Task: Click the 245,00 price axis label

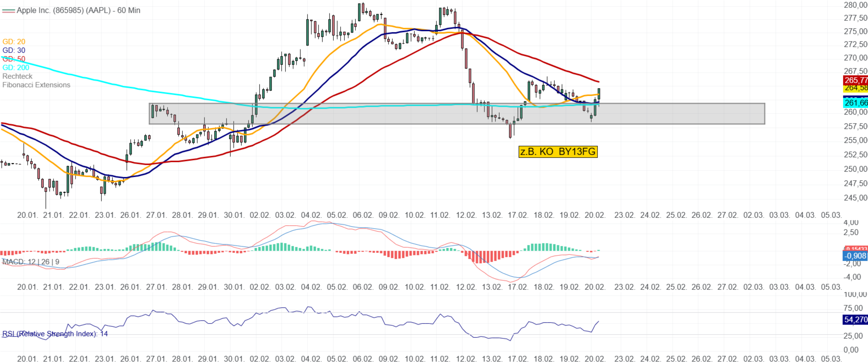Action: 855,198
